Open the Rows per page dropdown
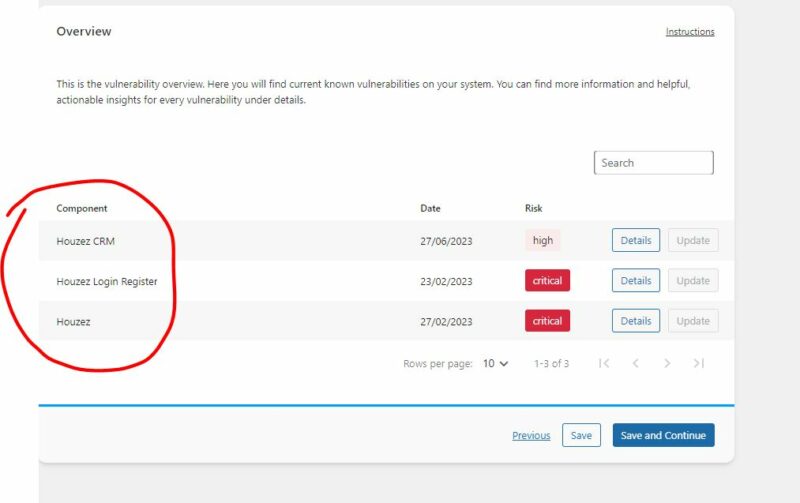Image resolution: width=800 pixels, height=503 pixels. click(x=495, y=364)
